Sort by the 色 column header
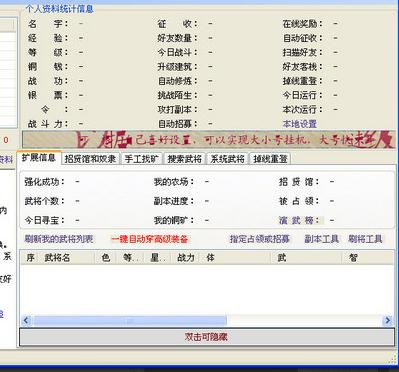Screen dimensions: 399x372 (x=105, y=258)
